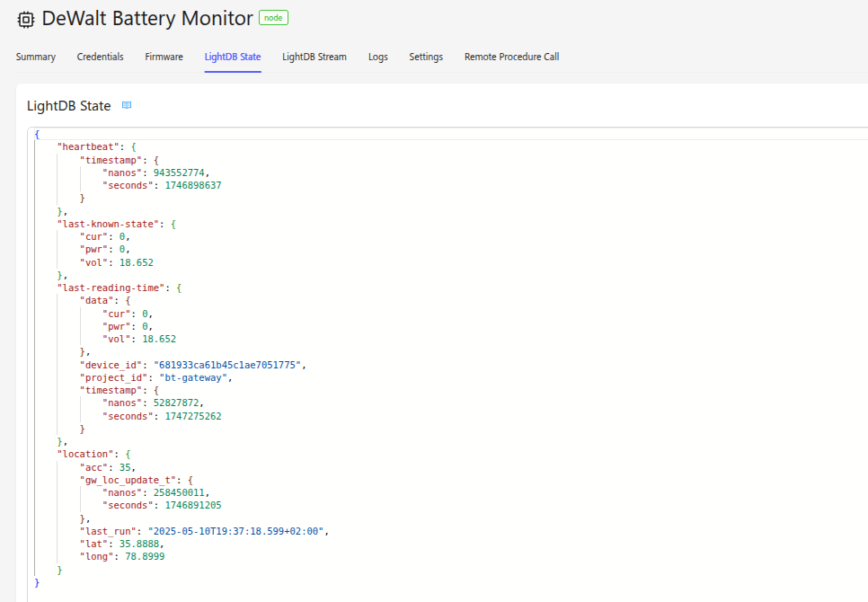868x602 pixels.
Task: Click the DeWalt Battery Monitor title
Action: [147, 18]
